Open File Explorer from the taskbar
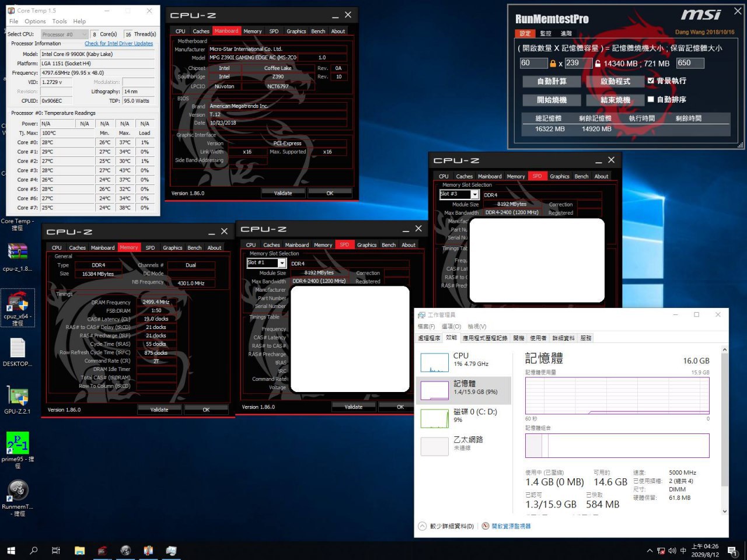Viewport: 747px width, 560px height. pyautogui.click(x=79, y=551)
